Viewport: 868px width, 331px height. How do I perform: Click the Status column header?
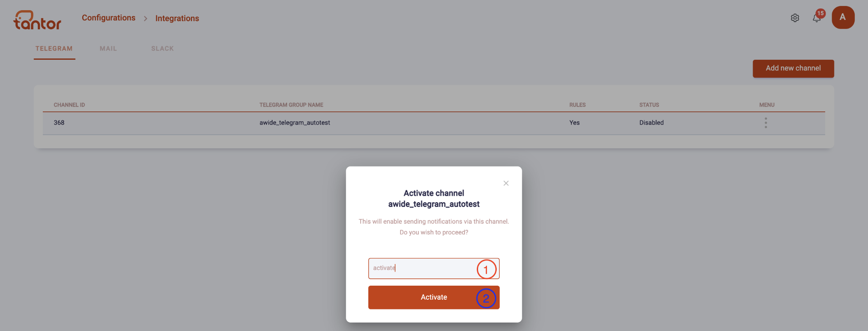point(649,105)
